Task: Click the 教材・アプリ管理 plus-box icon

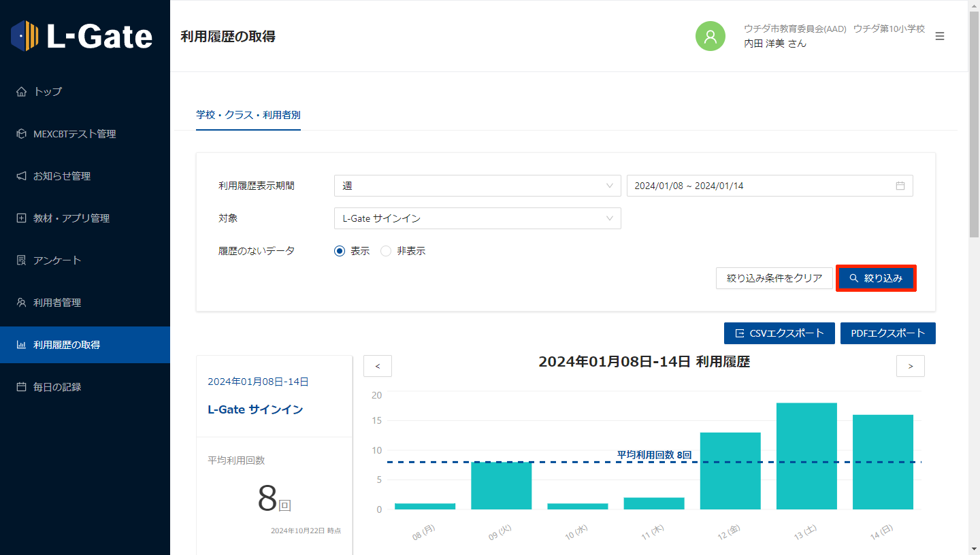Action: tap(21, 218)
